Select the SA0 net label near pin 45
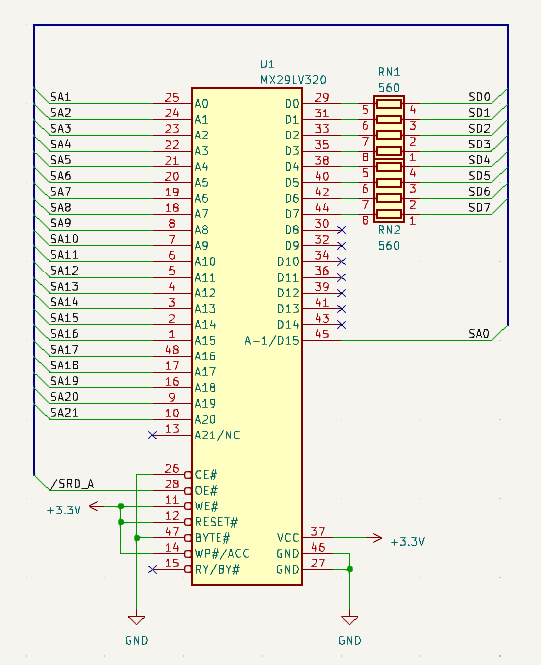The image size is (541, 665). (479, 334)
